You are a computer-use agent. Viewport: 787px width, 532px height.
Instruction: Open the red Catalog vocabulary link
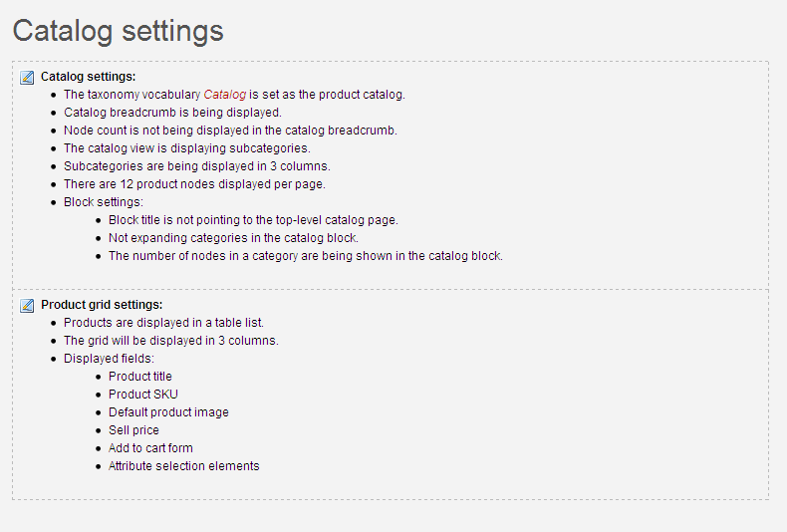pos(225,95)
